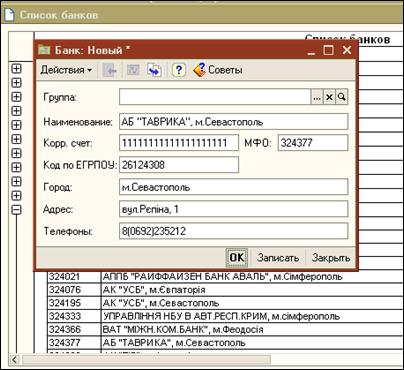Image resolution: width=404 pixels, height=370 pixels.
Task: Click code cell 324195
Action: click(74, 303)
